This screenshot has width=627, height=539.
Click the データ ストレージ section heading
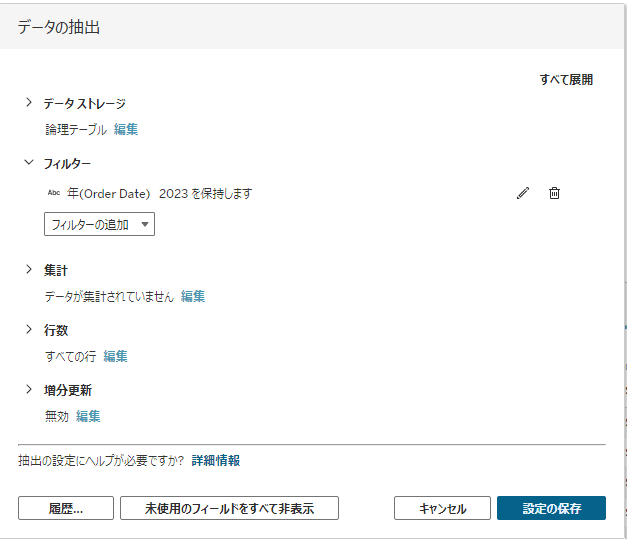85,104
